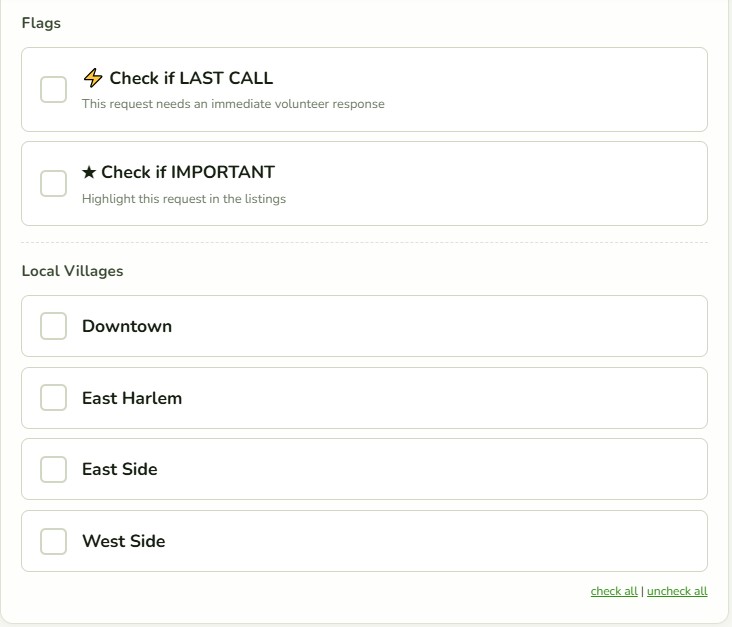
Task: Select the East Harlem checkbox
Action: [x=53, y=398]
